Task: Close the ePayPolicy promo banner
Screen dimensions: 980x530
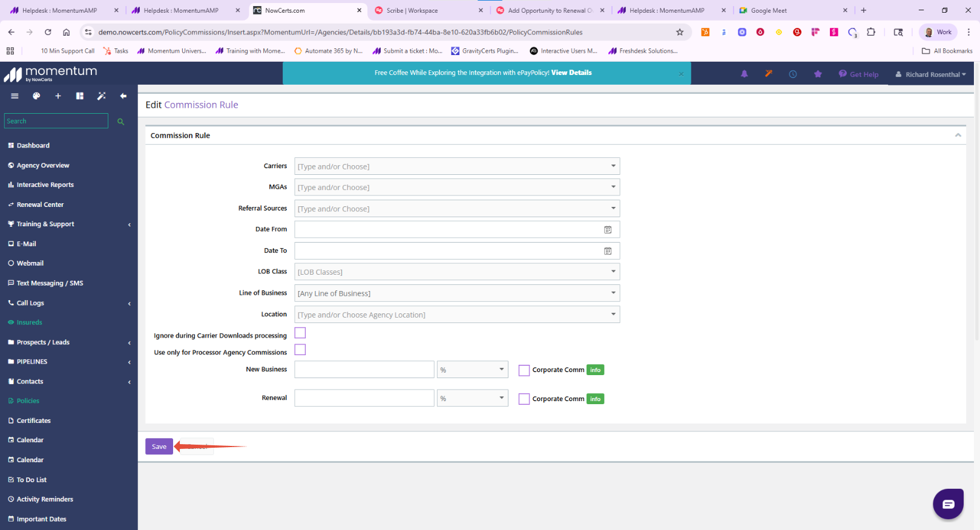Action: tap(681, 74)
